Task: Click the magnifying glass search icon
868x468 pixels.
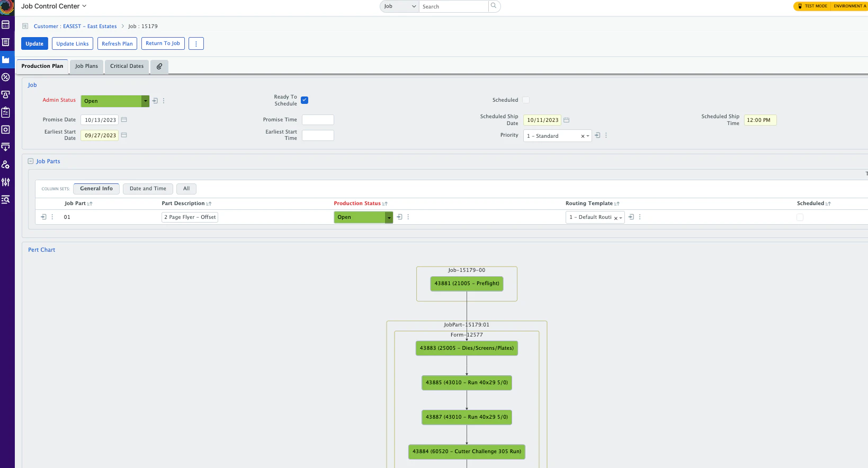Action: tap(494, 6)
